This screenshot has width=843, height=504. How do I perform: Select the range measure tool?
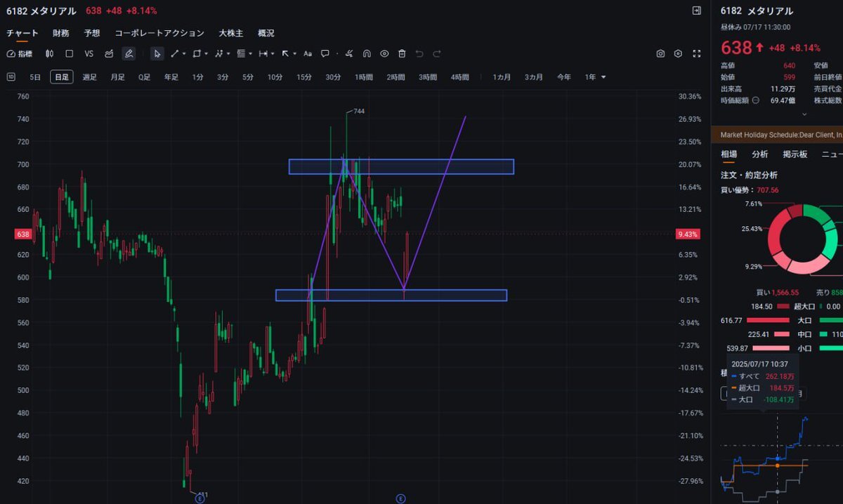(x=263, y=53)
